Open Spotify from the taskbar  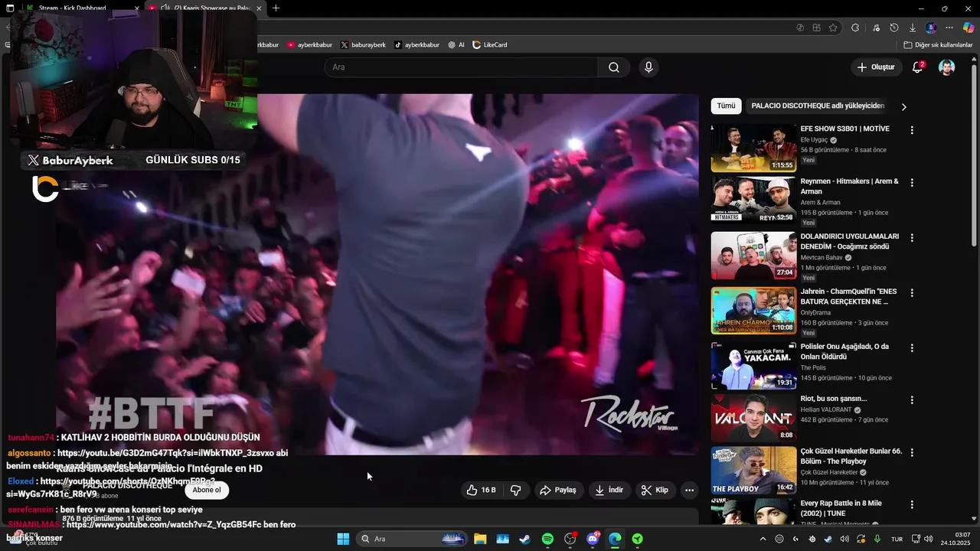(547, 539)
